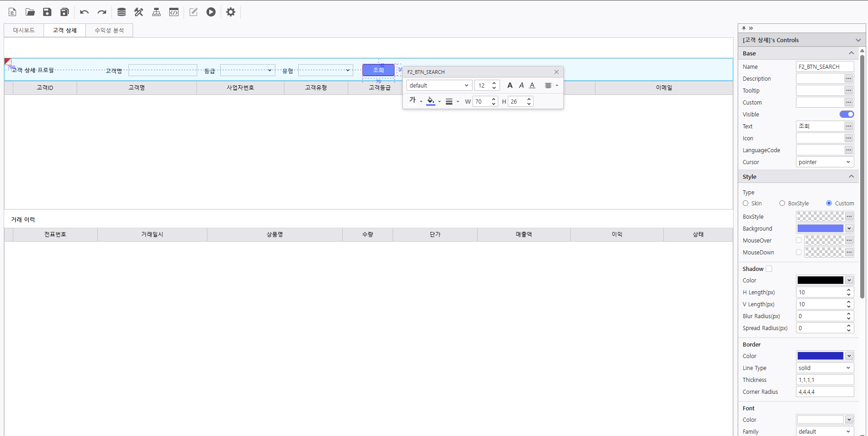Click the Thickness input field
Image resolution: width=868 pixels, height=436 pixels.
click(825, 380)
